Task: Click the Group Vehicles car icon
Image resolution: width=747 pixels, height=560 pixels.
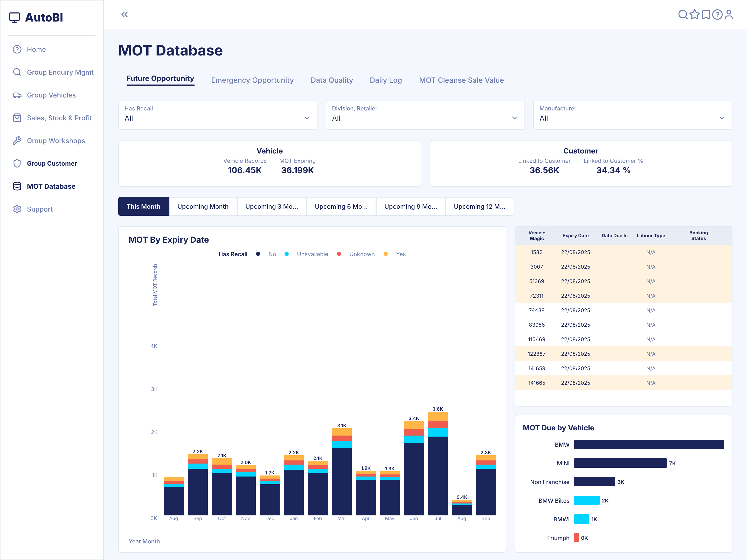Action: tap(17, 95)
